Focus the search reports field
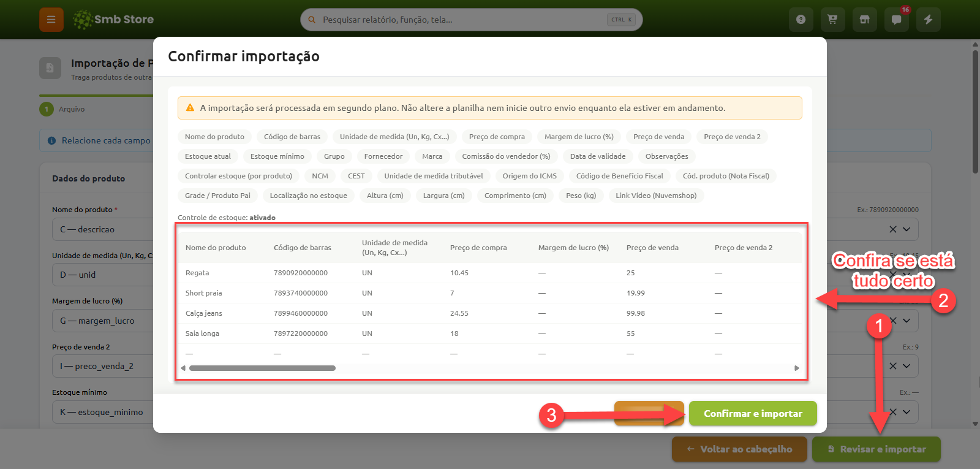This screenshot has width=980, height=469. 472,20
